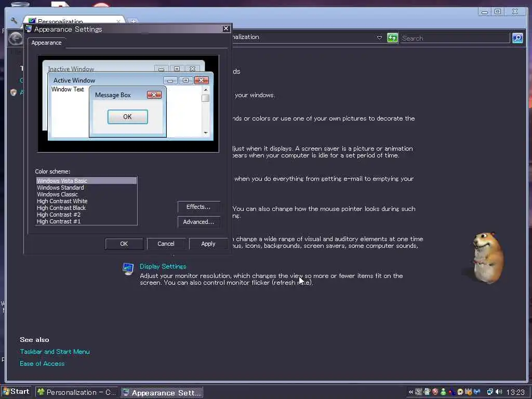
Task: Click the green person tray icon
Action: tap(443, 392)
